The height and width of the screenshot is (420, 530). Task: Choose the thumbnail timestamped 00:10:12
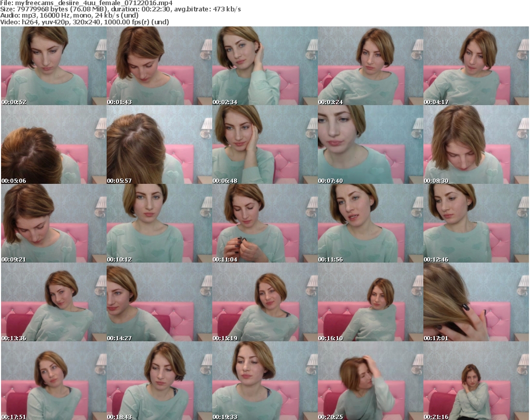[x=159, y=223]
